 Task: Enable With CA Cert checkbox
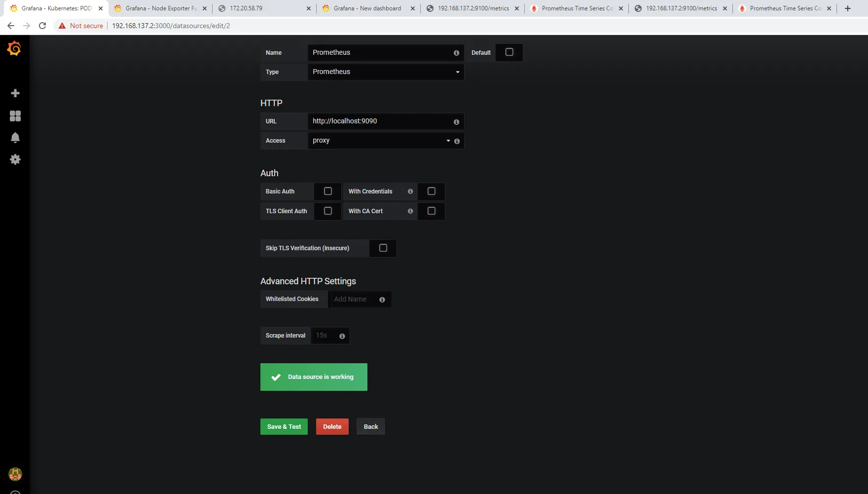coord(432,211)
